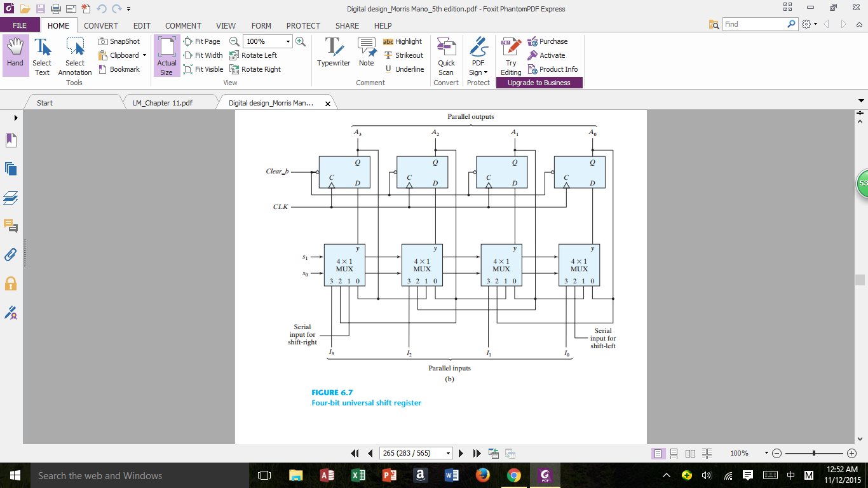Take a SnapShot of the page
This screenshot has height=488, width=868.
click(x=119, y=41)
